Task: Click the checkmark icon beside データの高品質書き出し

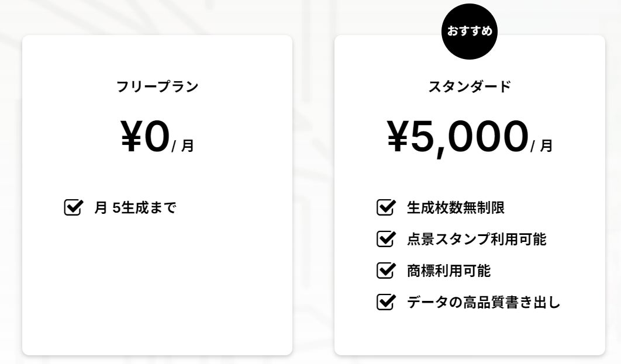Action: click(385, 302)
